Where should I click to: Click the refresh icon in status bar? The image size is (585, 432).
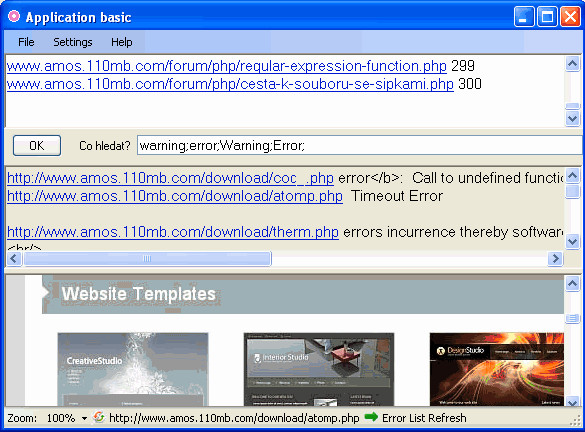[x=99, y=417]
